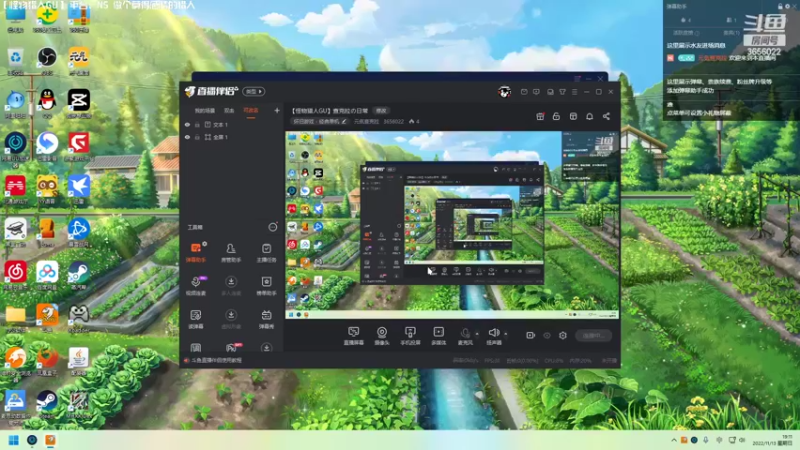This screenshot has height=450, width=800.
Task: Open the Steam desktop icon at bottom
Action: click(46, 404)
